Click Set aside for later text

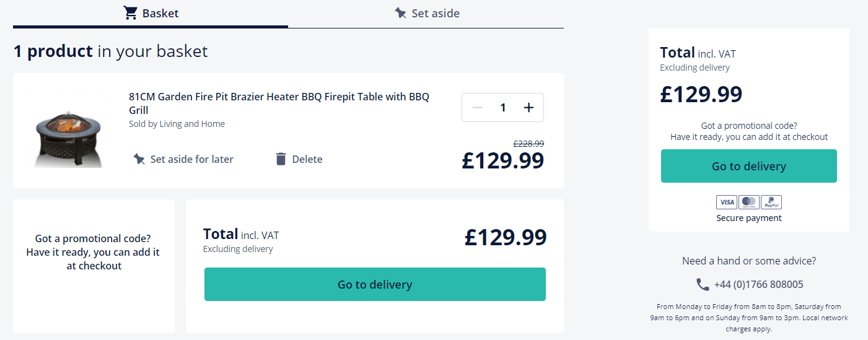[x=192, y=159]
